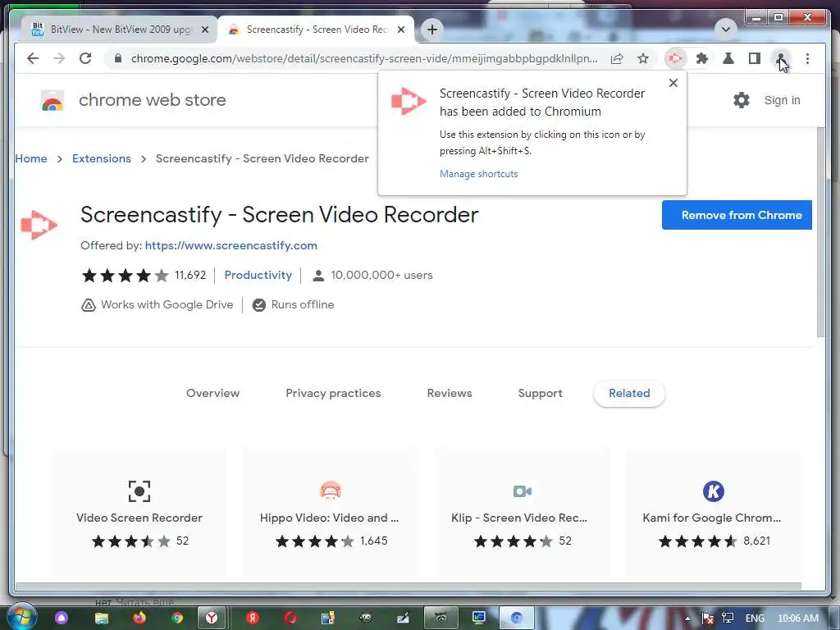Click Remove from Chrome button
This screenshot has width=840, height=630.
coord(737,215)
